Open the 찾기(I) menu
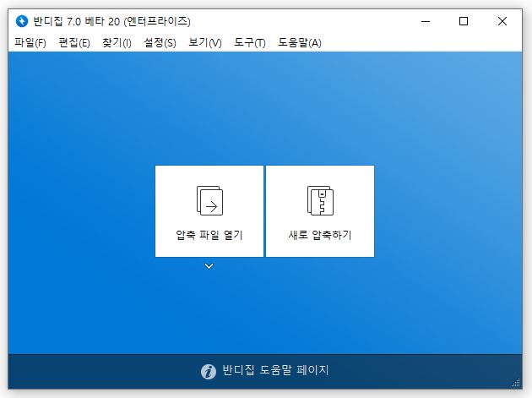Viewport: 532px width, 398px height. [x=117, y=43]
